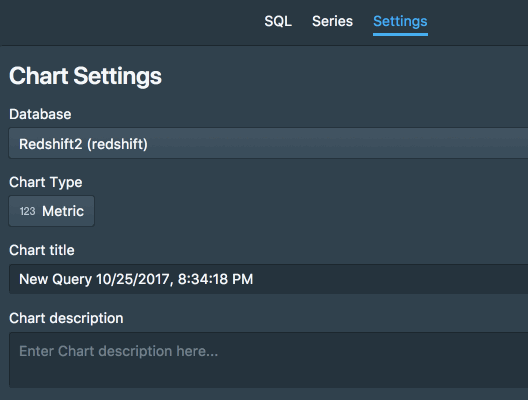Switch to the SQL tab

278,21
